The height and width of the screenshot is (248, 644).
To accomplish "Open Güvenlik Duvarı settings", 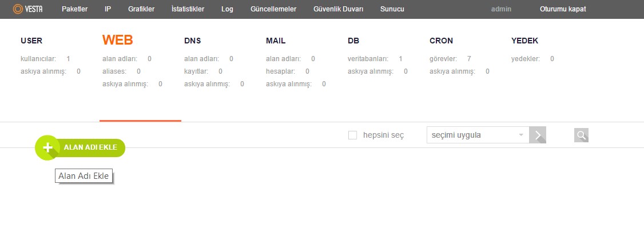I will (x=339, y=9).
